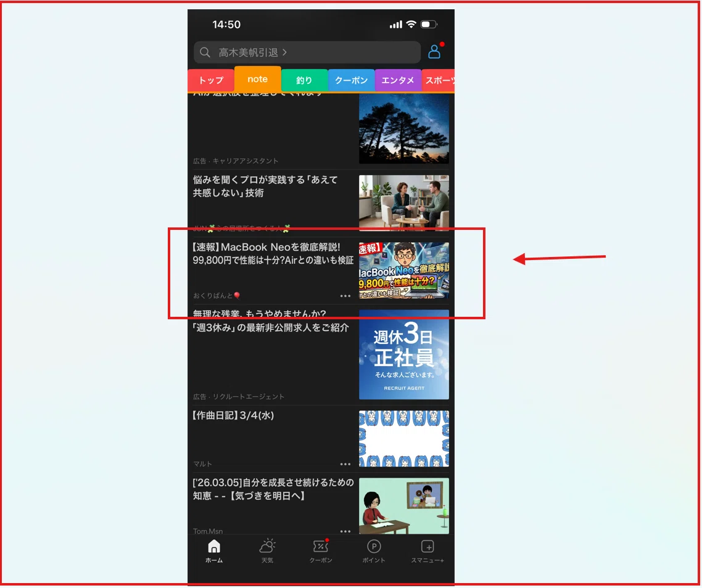Open the 作曲日記 article thumbnail

click(x=404, y=439)
